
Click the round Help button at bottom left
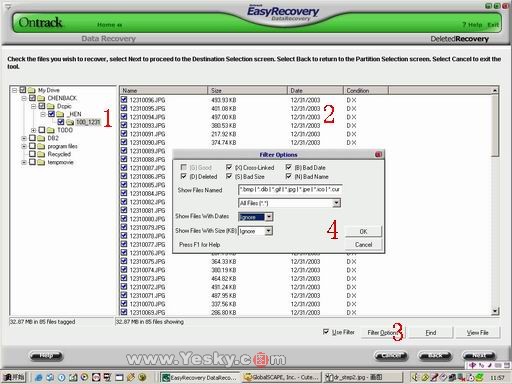46,356
